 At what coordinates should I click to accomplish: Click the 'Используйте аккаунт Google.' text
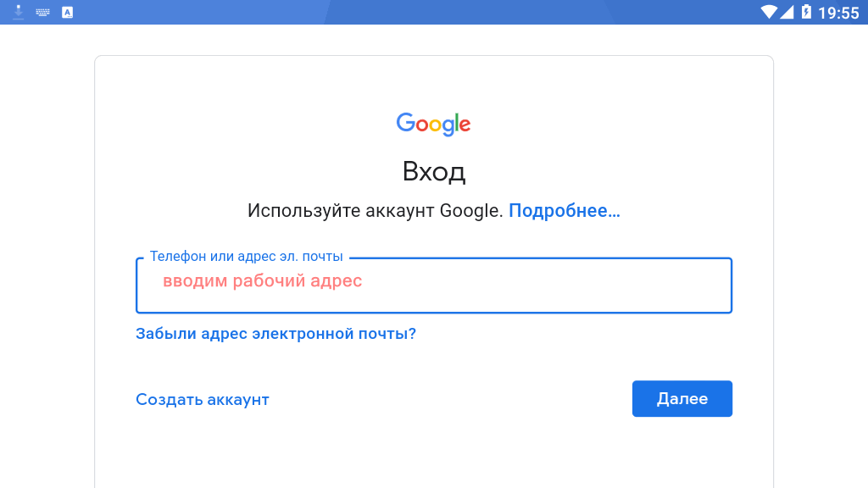point(376,211)
